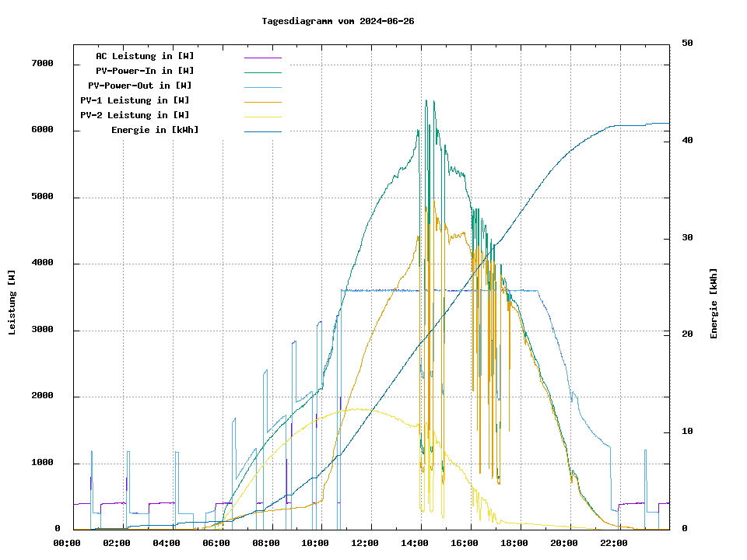Click the 7000 value on the left axis

[x=41, y=63]
